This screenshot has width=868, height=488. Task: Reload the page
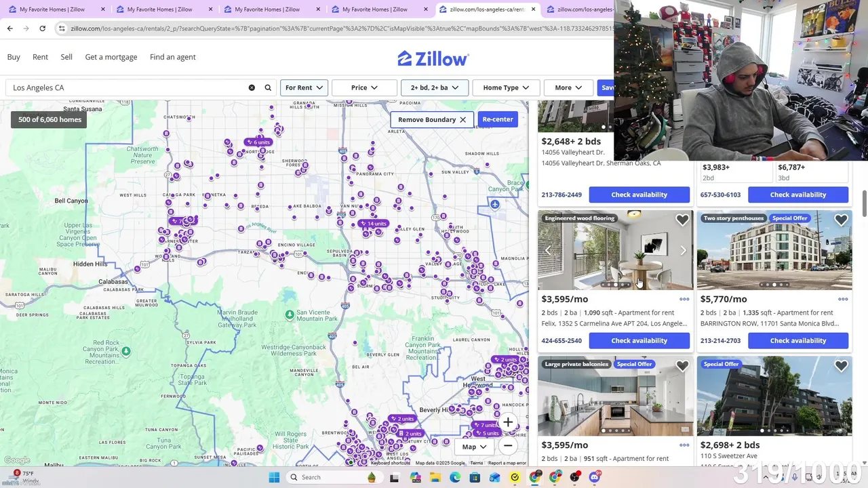(42, 28)
